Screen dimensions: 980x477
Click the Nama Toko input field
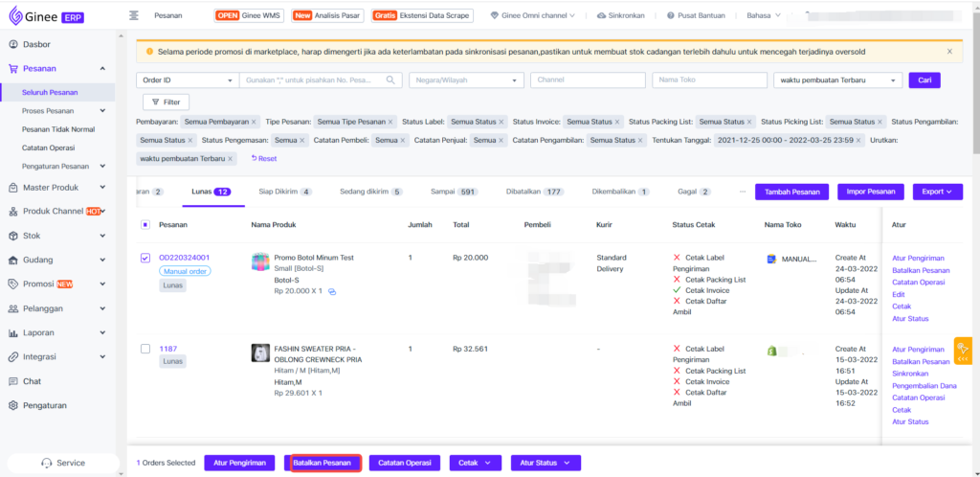point(709,80)
